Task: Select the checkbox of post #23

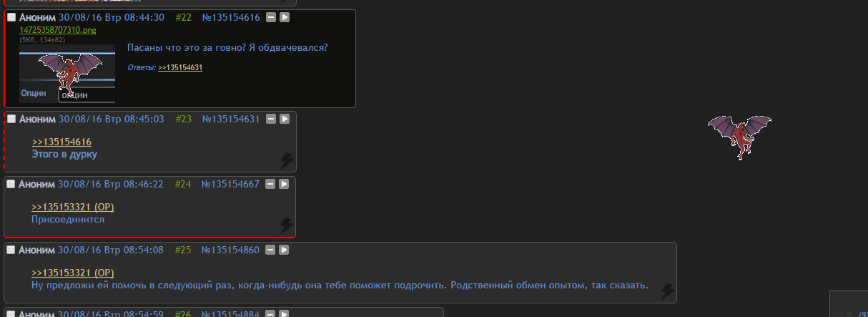Action: (x=11, y=119)
